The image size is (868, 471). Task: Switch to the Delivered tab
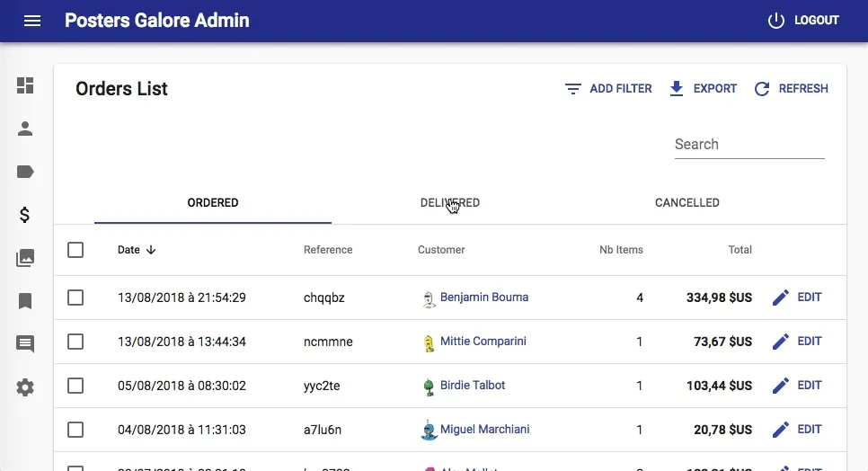coord(450,203)
